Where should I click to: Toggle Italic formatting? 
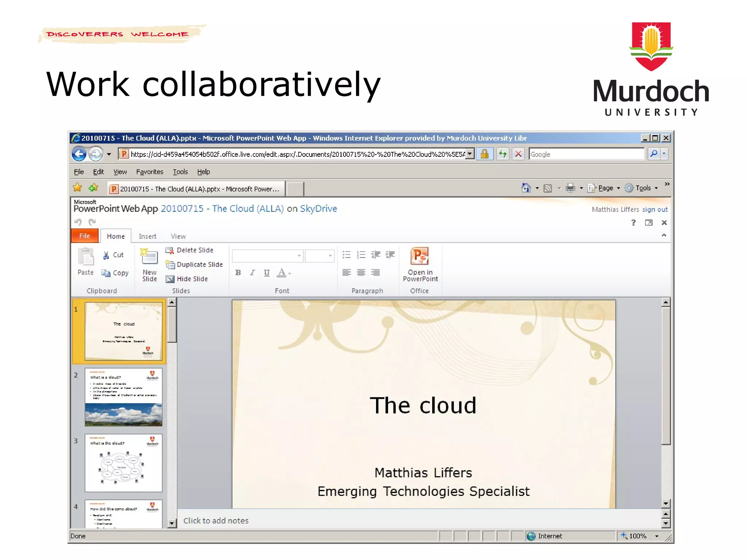click(x=252, y=273)
